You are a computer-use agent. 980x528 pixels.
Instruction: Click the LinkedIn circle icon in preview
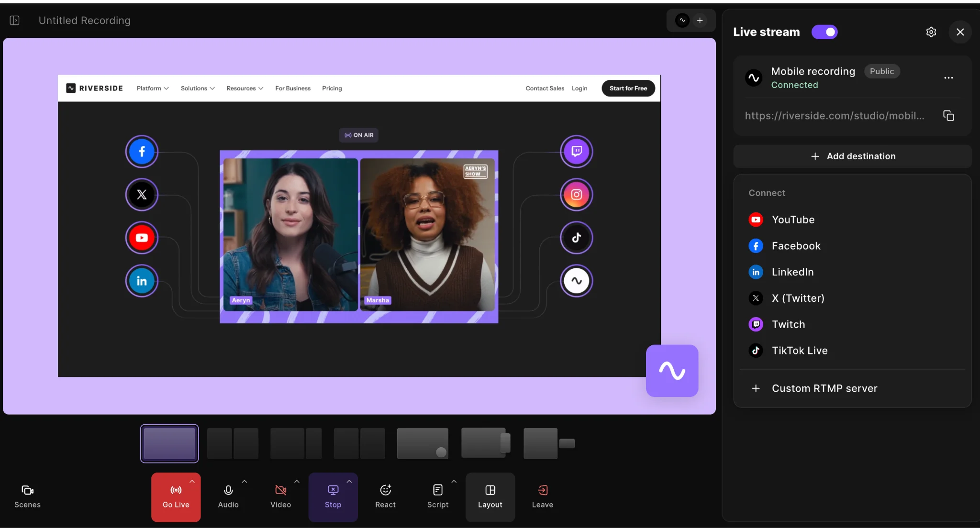pyautogui.click(x=142, y=281)
